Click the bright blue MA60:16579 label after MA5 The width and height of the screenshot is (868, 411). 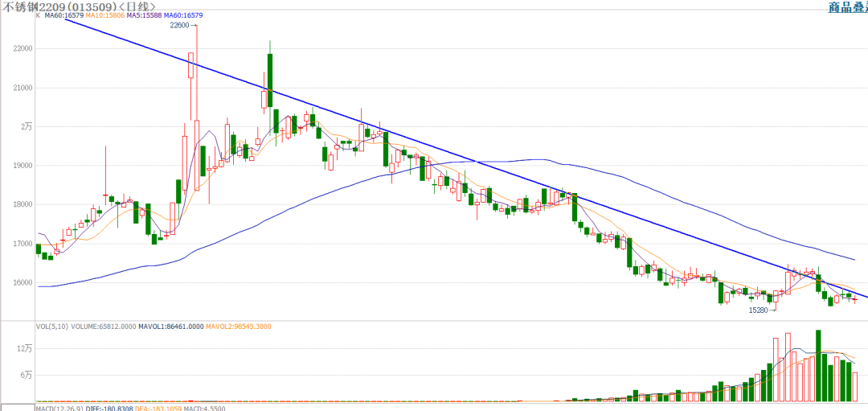click(184, 15)
